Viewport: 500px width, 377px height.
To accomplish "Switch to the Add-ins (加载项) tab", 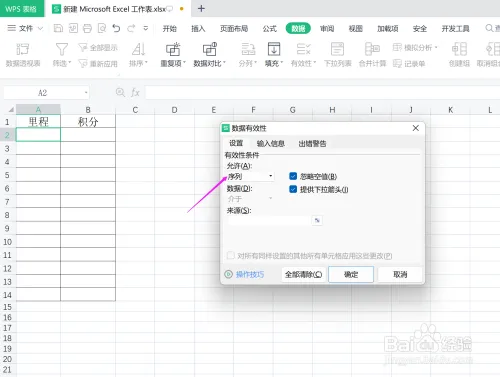I will [x=388, y=29].
